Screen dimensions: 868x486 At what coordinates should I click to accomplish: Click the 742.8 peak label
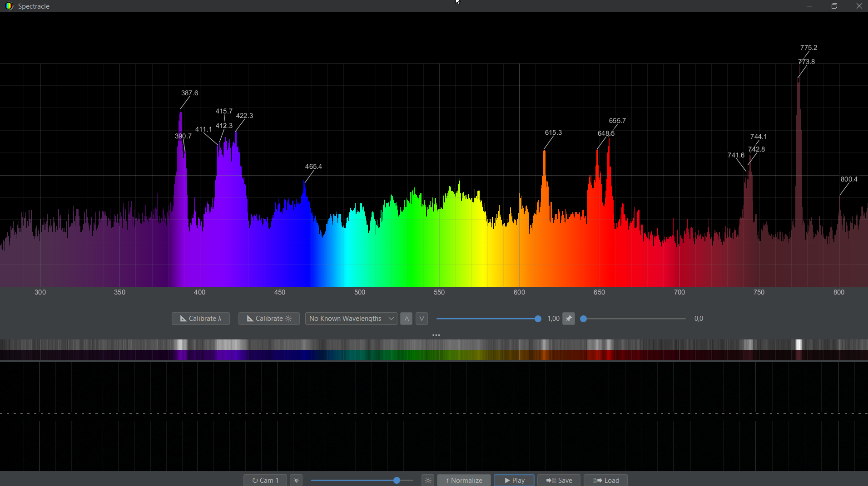(756, 149)
